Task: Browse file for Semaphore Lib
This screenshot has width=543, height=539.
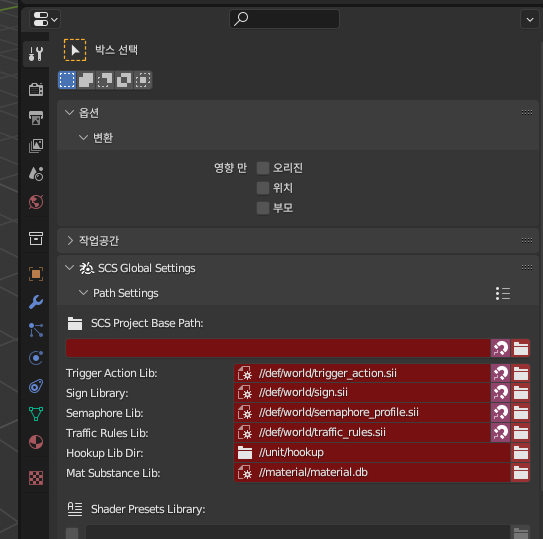Action: coord(520,413)
